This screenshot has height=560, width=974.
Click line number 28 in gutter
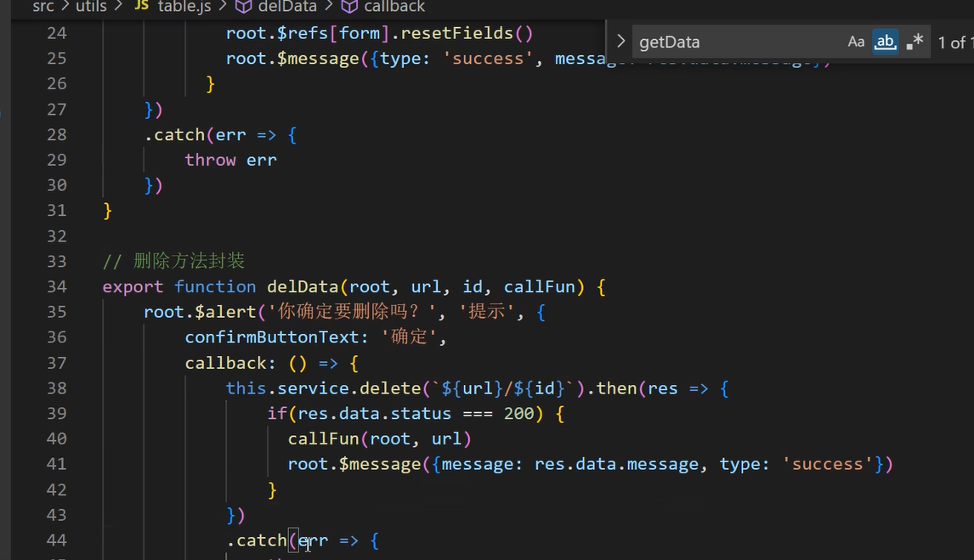pos(57,135)
